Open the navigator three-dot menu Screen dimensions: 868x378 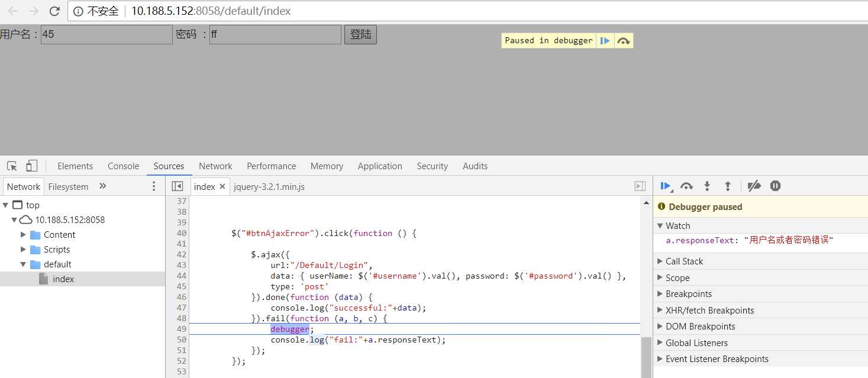click(x=154, y=186)
